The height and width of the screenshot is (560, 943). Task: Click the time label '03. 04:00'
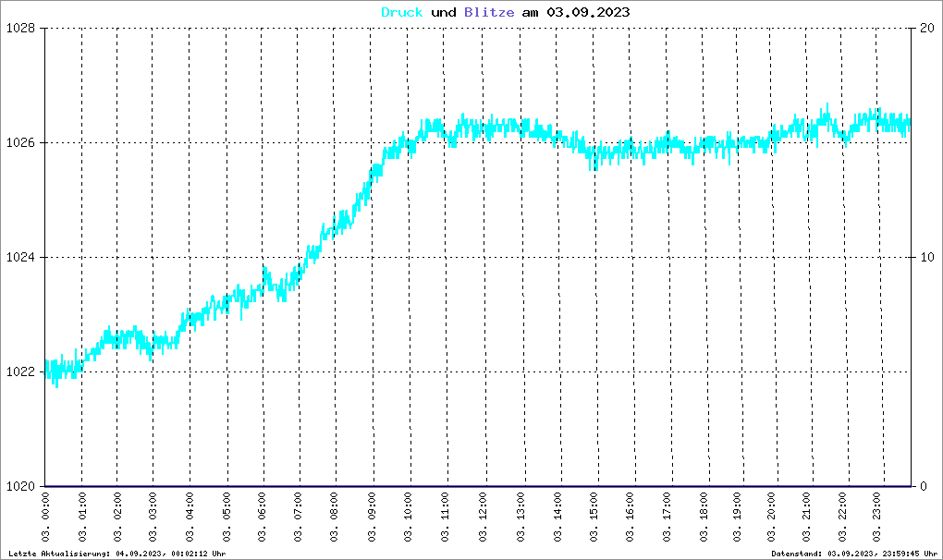coord(190,517)
